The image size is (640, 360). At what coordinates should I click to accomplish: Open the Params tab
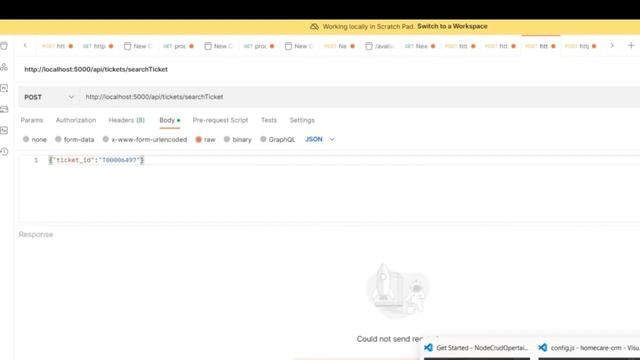click(31, 120)
